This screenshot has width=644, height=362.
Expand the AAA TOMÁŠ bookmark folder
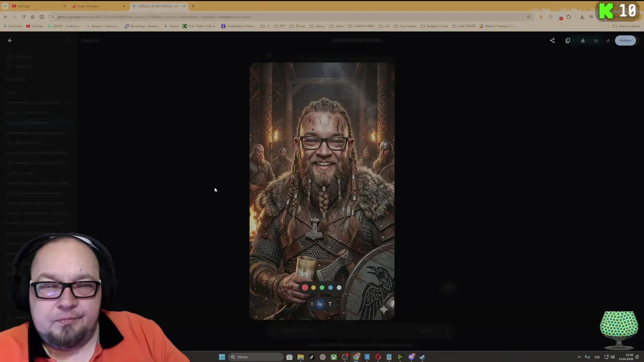click(464, 26)
